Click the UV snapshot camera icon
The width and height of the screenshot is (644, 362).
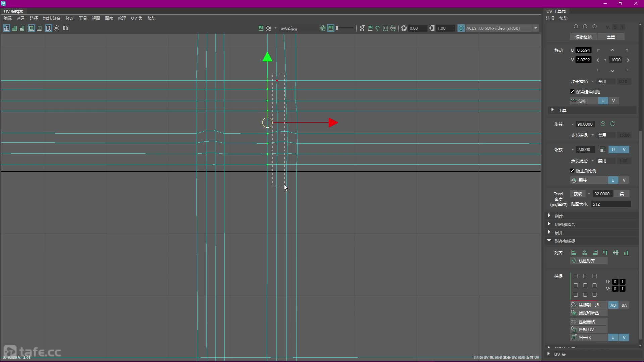tap(66, 28)
